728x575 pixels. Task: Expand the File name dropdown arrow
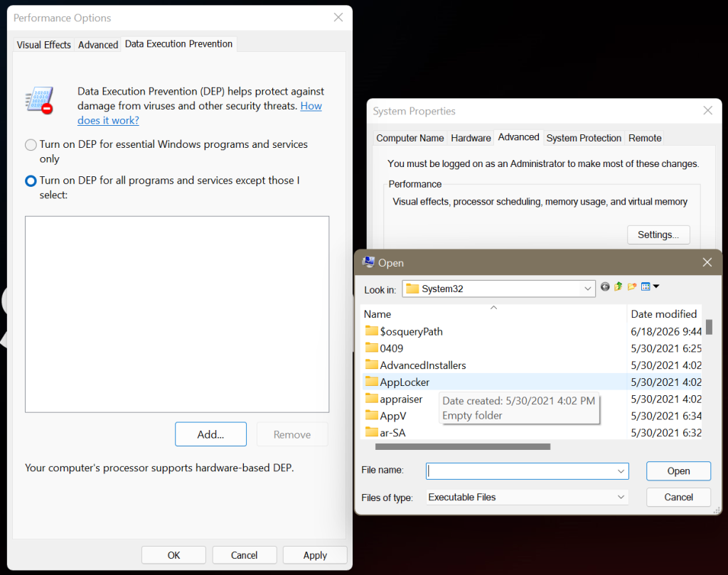pos(621,471)
